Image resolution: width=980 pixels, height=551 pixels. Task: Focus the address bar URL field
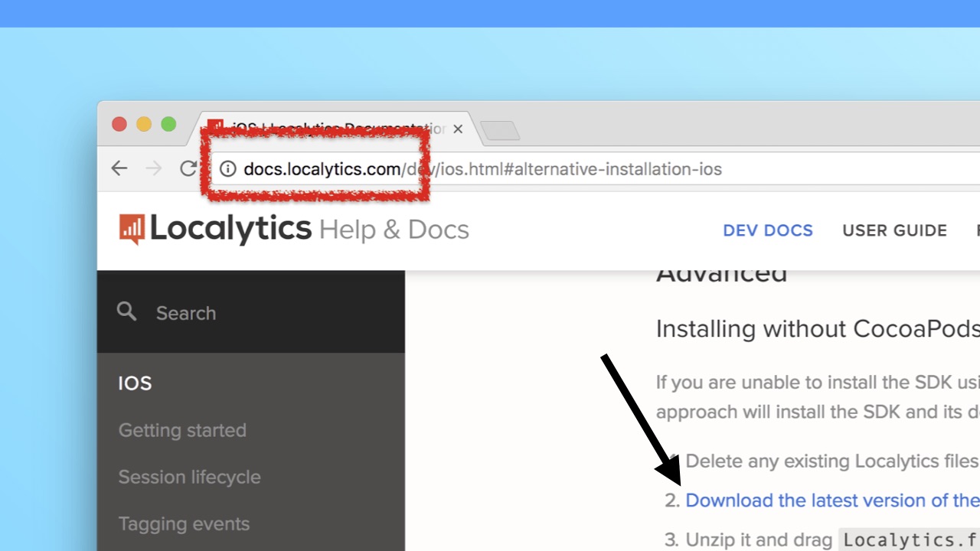click(597, 169)
